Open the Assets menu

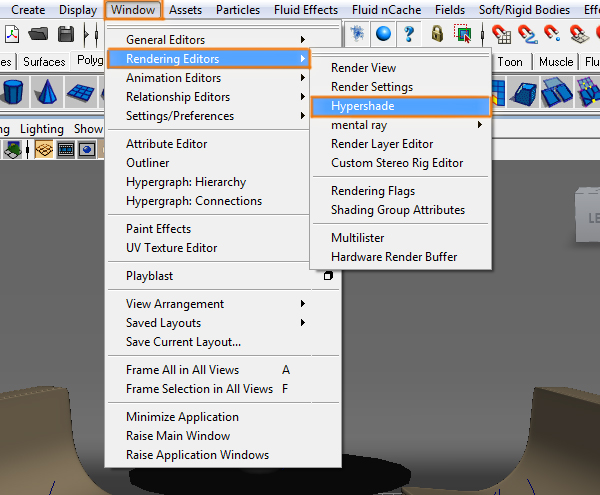tap(185, 10)
